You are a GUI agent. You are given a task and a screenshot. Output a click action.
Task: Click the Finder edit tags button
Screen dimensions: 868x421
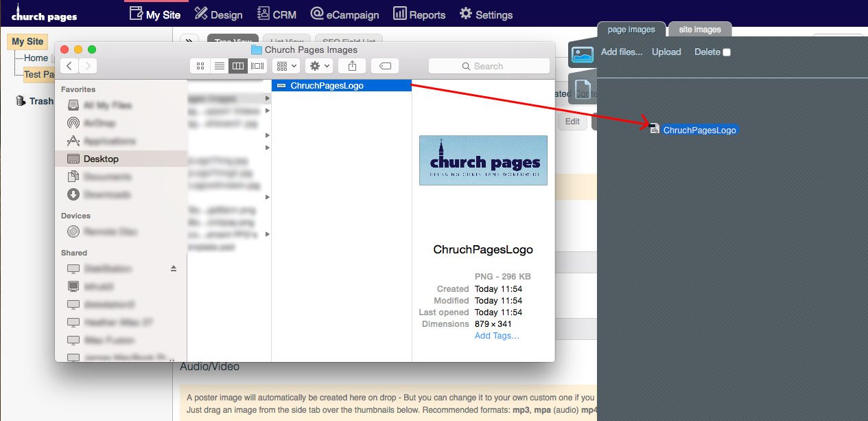385,66
